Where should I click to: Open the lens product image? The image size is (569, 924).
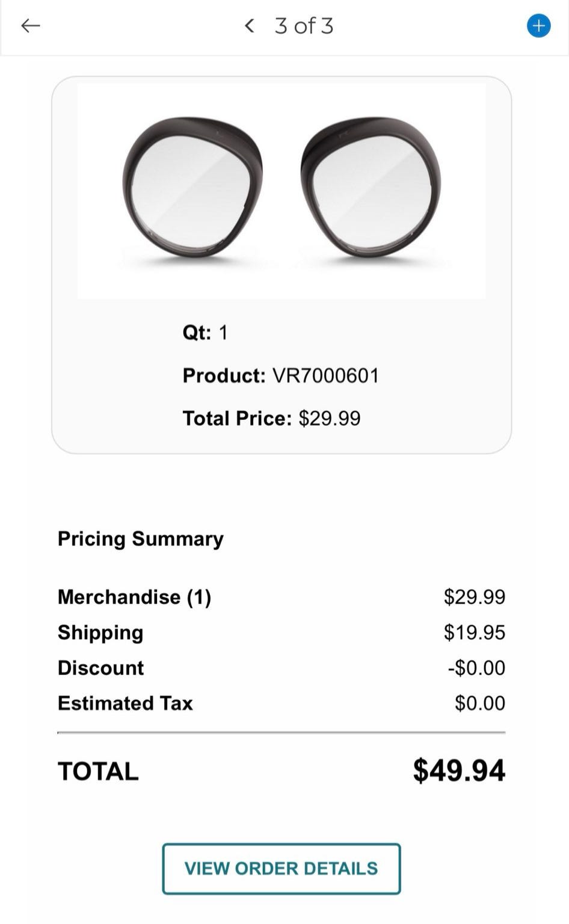[x=281, y=190]
